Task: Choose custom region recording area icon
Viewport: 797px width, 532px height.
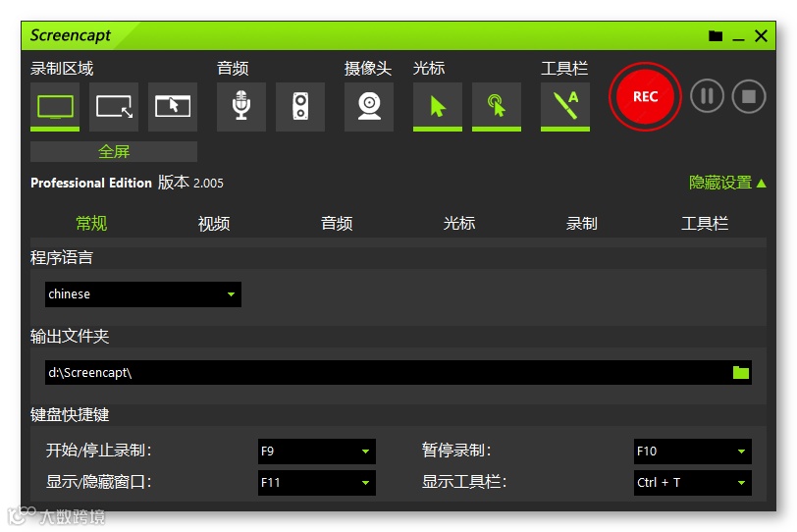Action: pyautogui.click(x=114, y=107)
